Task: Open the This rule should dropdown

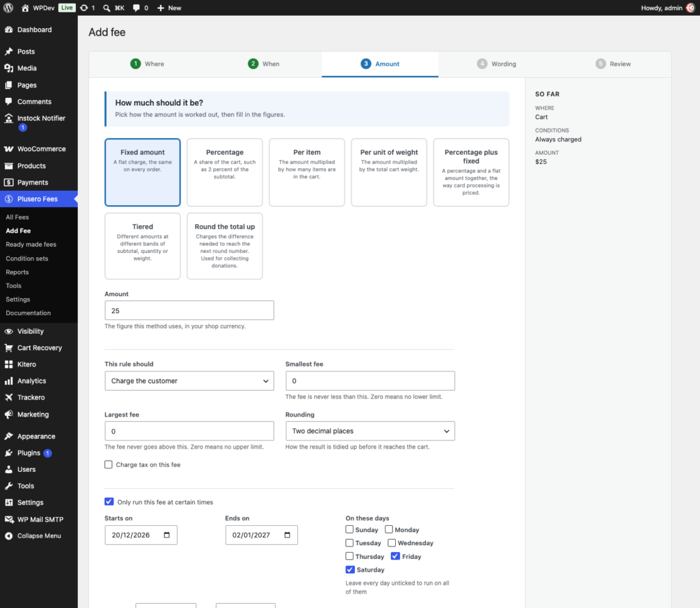Action: (x=189, y=381)
